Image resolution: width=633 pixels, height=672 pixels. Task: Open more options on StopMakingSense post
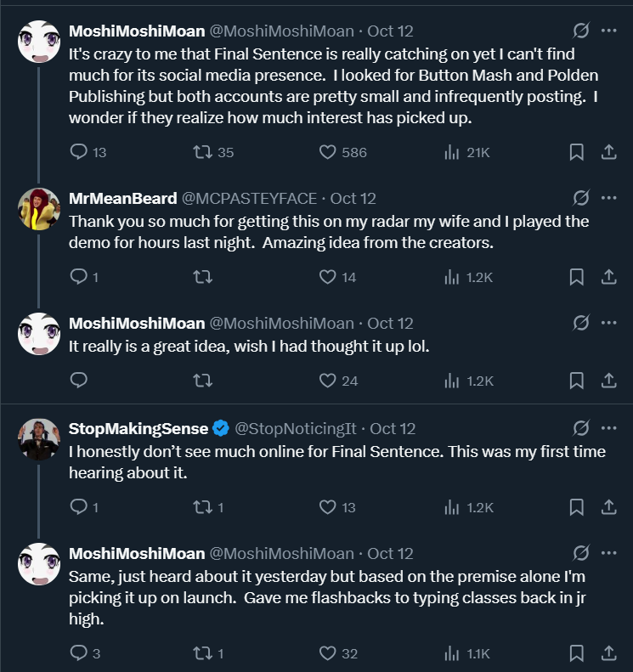(x=608, y=427)
